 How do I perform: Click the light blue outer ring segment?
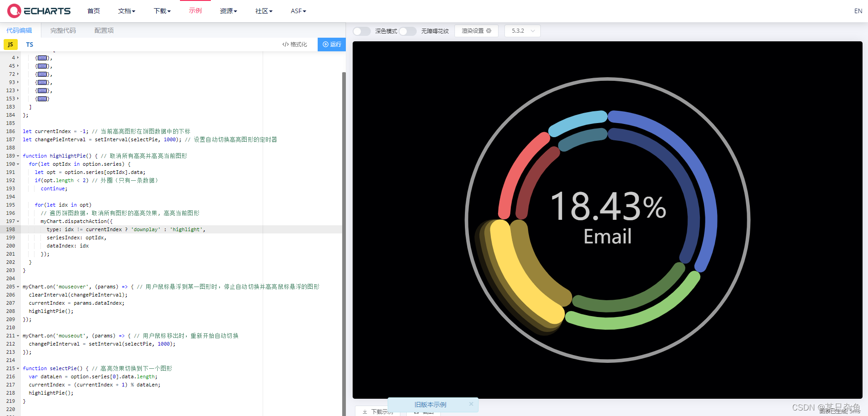point(577,121)
